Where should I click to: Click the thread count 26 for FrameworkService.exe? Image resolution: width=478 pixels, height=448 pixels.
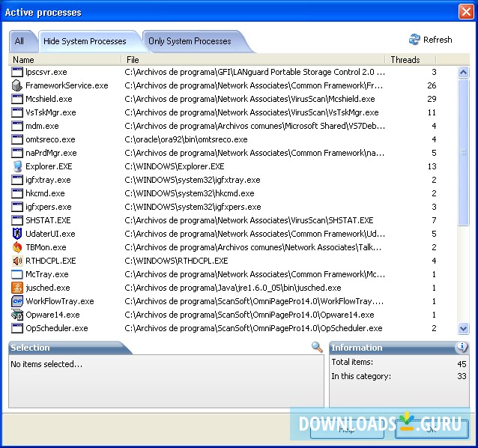click(432, 85)
